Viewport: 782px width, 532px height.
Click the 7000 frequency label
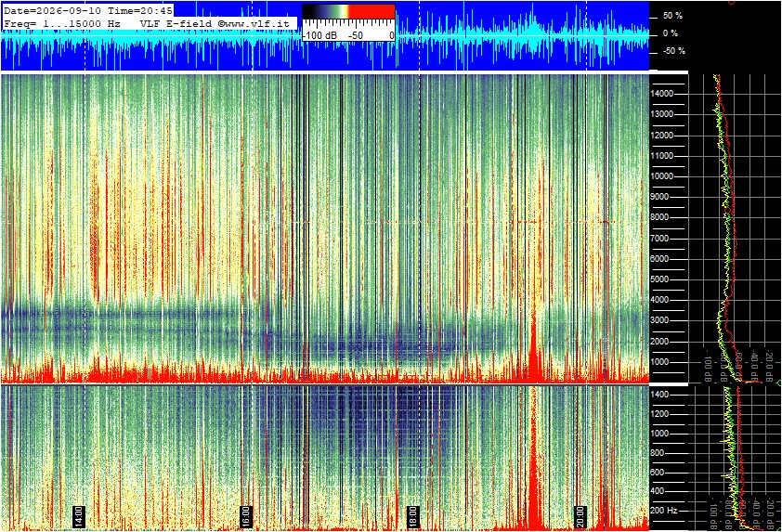[x=659, y=239]
